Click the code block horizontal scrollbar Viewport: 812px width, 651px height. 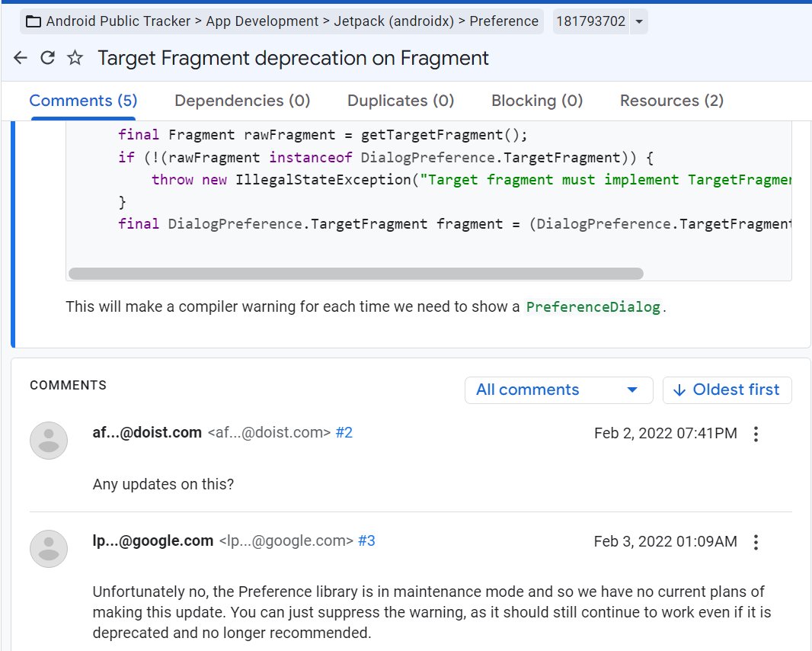pyautogui.click(x=356, y=273)
